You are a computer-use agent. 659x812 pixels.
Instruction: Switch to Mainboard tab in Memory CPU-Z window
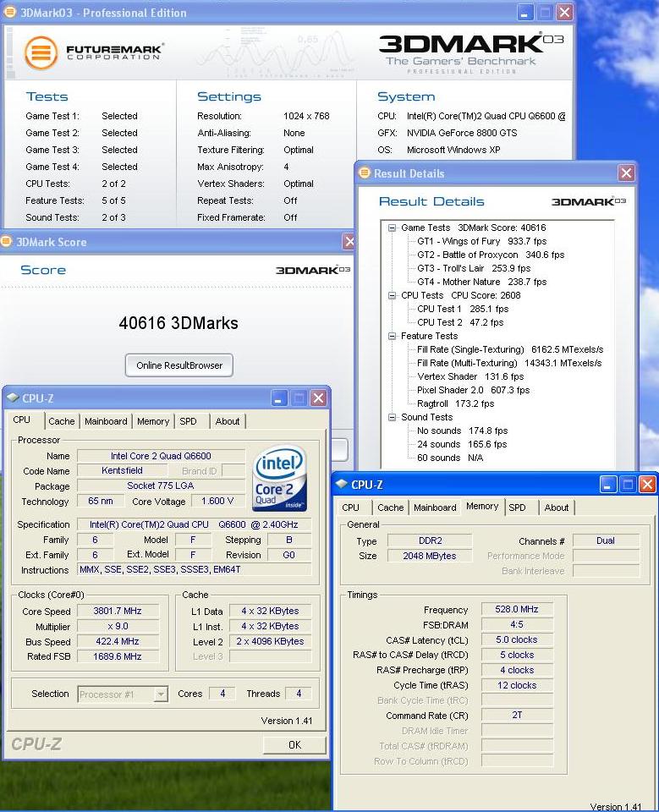(435, 507)
